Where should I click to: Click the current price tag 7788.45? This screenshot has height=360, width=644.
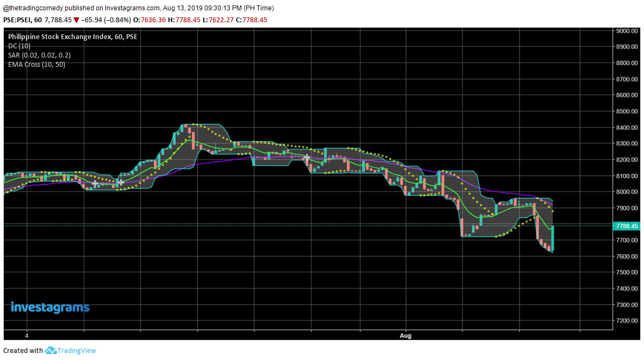627,226
